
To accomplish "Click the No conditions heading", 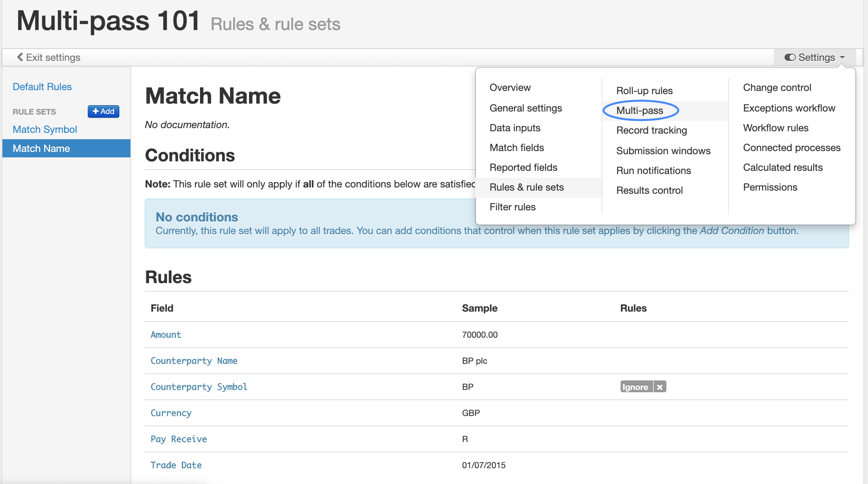I will (x=196, y=217).
